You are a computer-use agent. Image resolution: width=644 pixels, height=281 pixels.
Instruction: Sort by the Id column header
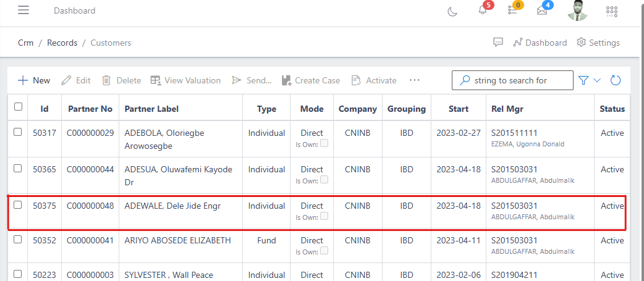point(44,109)
